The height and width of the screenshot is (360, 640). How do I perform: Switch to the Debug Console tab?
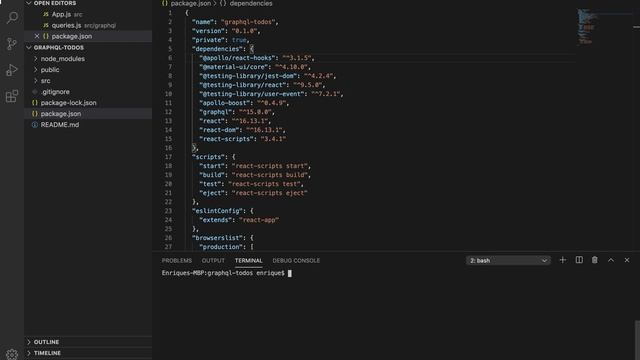[296, 260]
